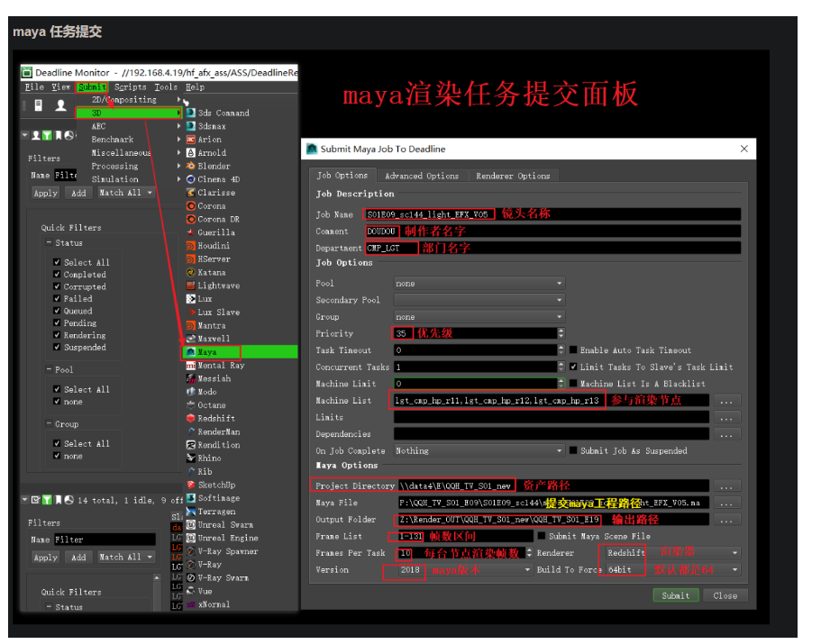The image size is (821, 644).
Task: Click the Cinema 4D icon in the list
Action: pyautogui.click(x=190, y=179)
